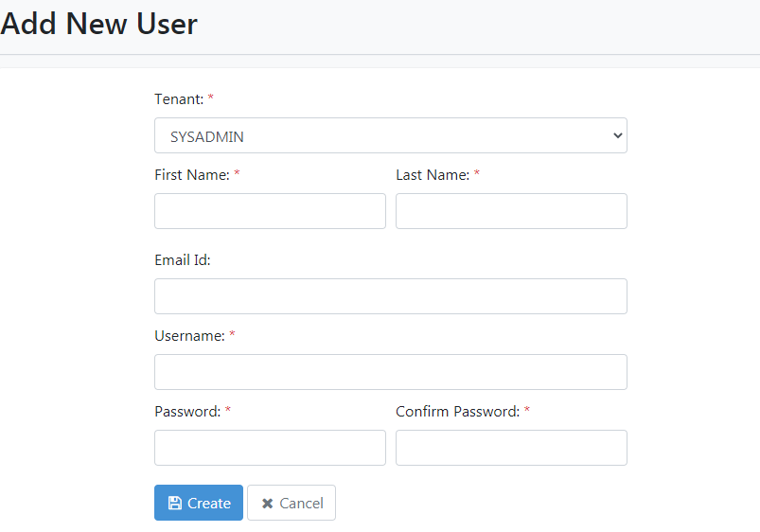Click the Cancel button text
This screenshot has width=760, height=532.
302,504
